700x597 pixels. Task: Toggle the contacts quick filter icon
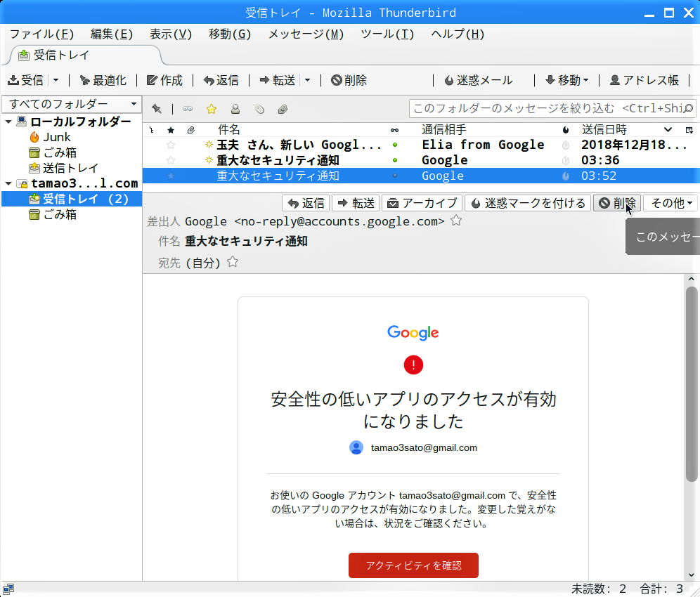[x=235, y=109]
